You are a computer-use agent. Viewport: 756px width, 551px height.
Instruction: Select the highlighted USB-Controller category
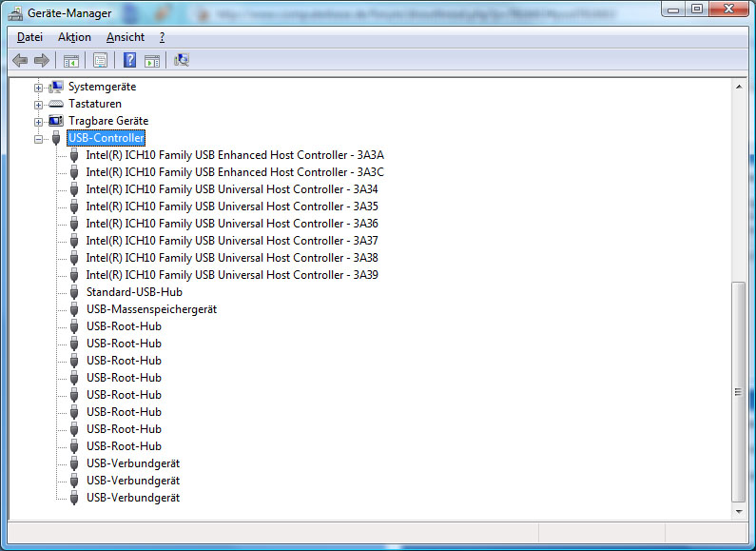(107, 138)
